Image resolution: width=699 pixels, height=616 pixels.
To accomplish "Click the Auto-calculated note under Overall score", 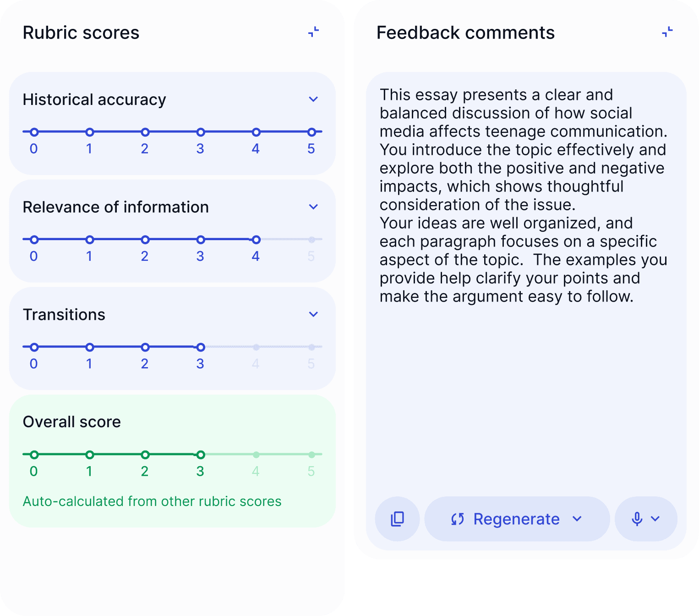I will (x=152, y=501).
